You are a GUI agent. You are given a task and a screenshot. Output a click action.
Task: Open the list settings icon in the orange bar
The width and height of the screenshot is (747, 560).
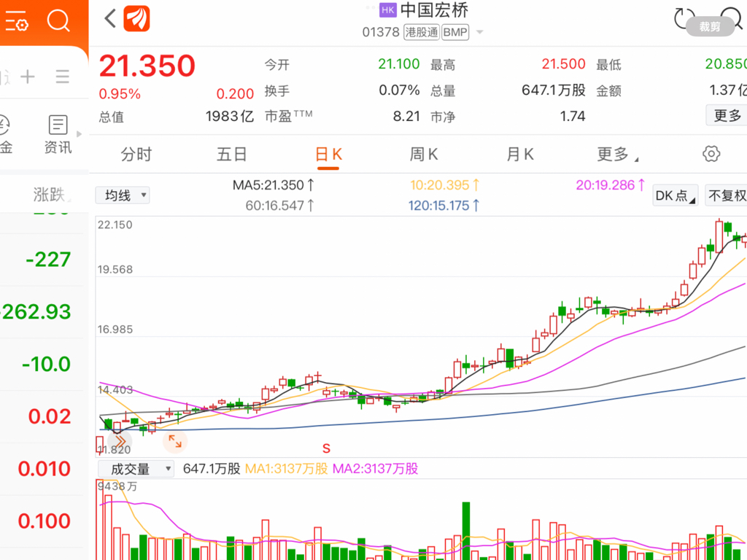pos(17,20)
